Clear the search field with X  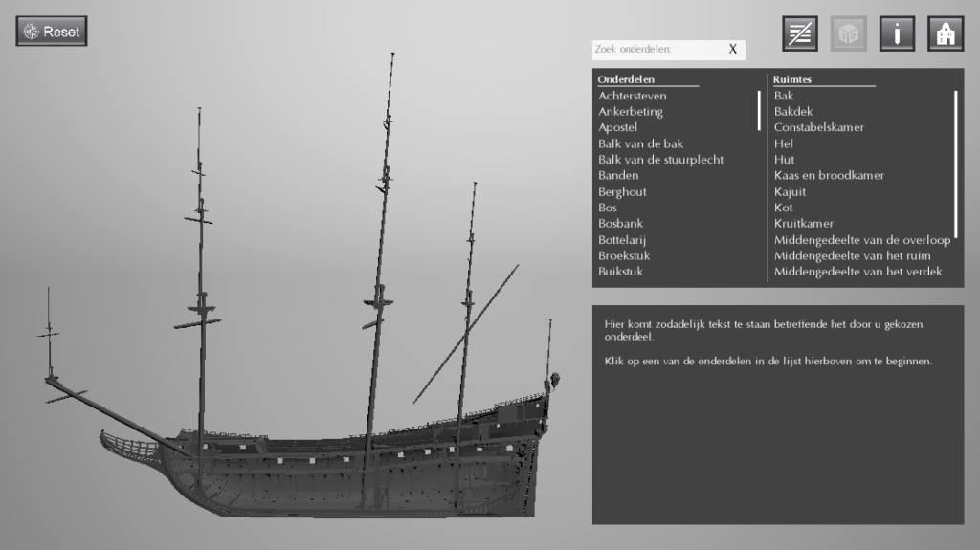pos(733,49)
